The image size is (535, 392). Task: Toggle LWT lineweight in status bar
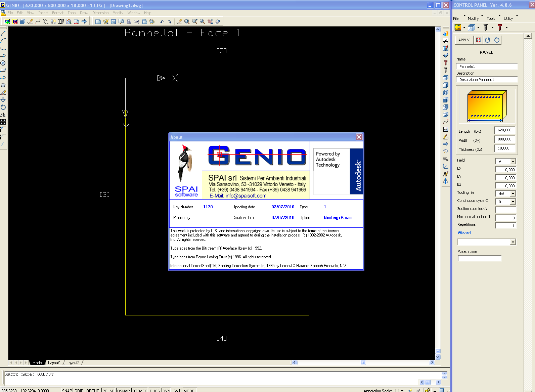(x=177, y=390)
